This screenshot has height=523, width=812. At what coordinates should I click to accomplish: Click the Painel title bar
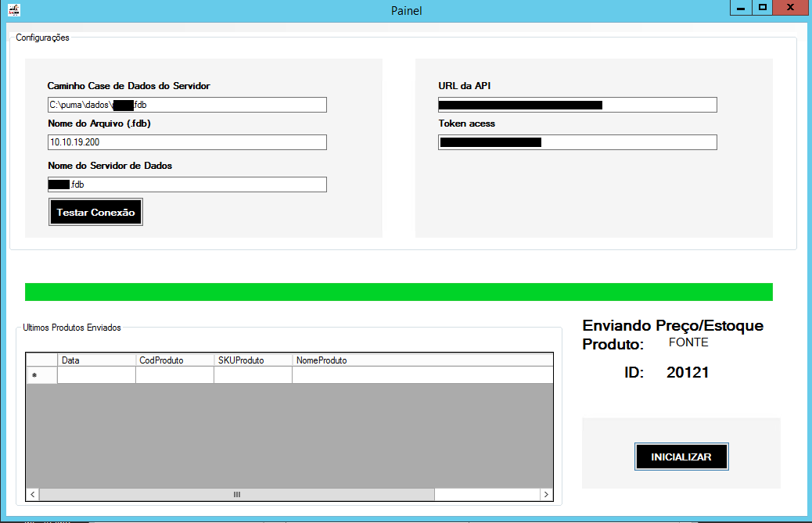(406, 10)
